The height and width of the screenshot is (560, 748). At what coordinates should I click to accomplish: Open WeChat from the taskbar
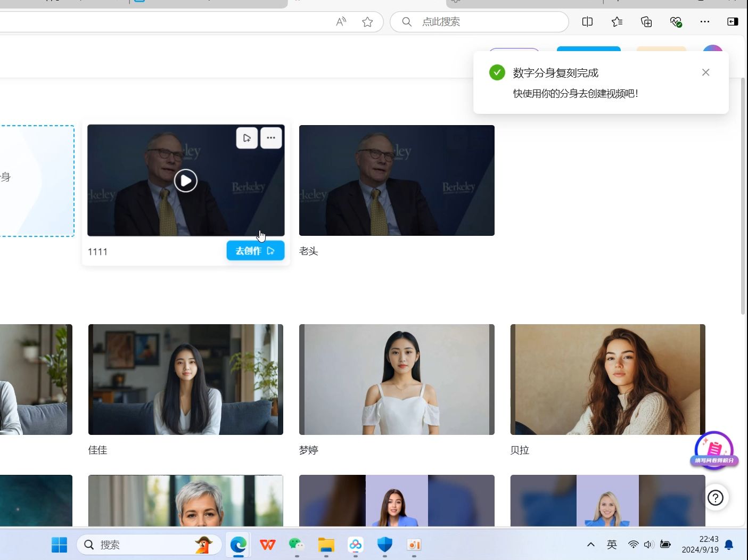[297, 545]
